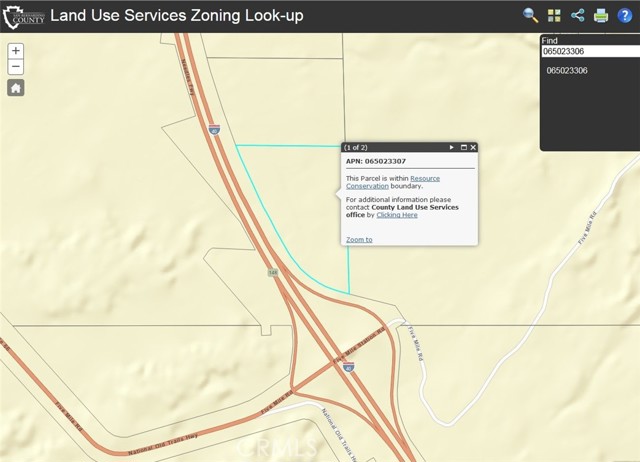
Task: Click the Share map icon
Action: click(x=578, y=15)
